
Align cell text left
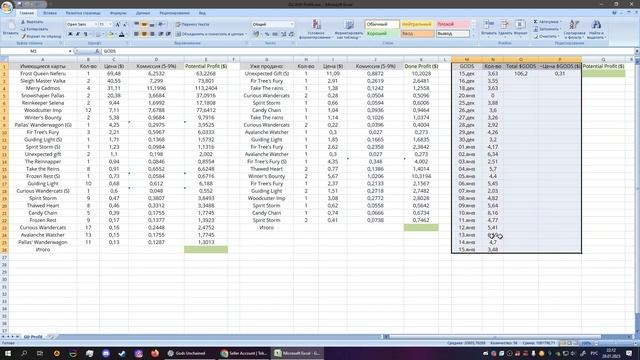tap(137, 34)
